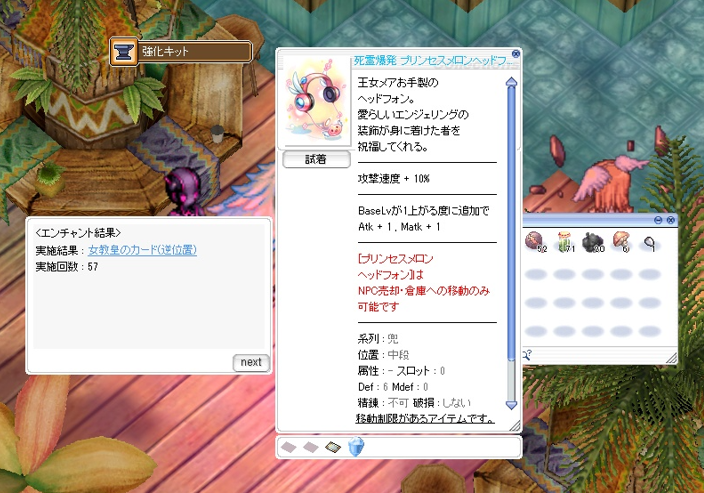Select the butterfly net item with 1
Viewport: 704px width, 493px height.
coord(649,243)
